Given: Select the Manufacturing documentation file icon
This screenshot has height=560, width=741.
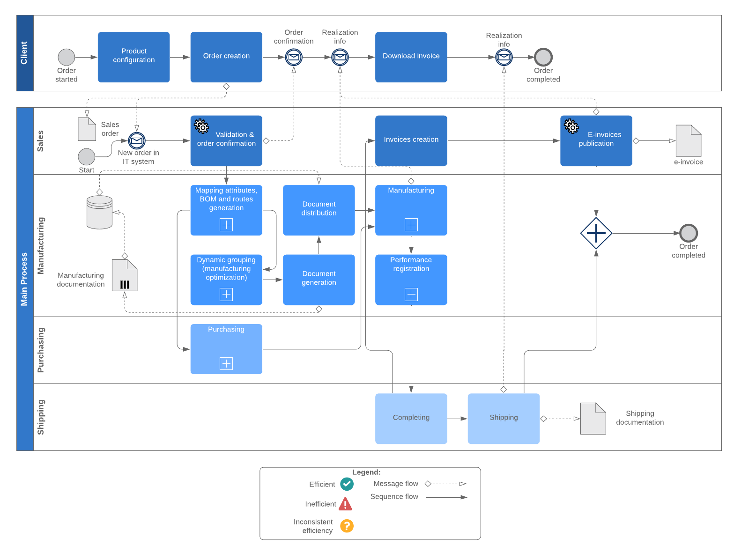Looking at the screenshot, I should [x=125, y=275].
